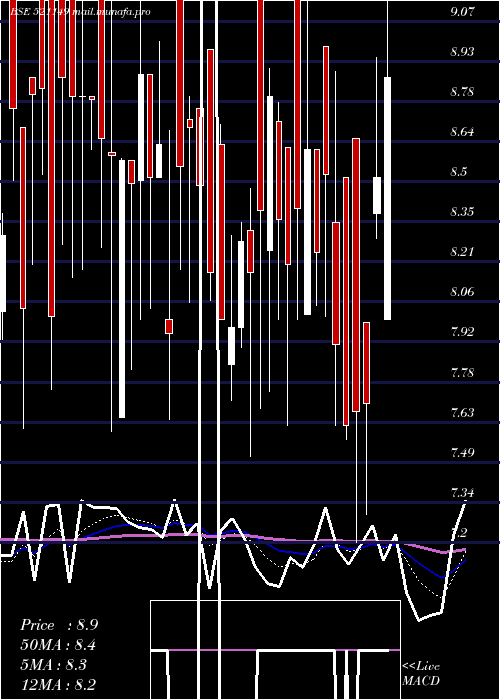This screenshot has height=700, width=500.
Task: Select the Price : 8.9 readout
Action: (x=59, y=625)
